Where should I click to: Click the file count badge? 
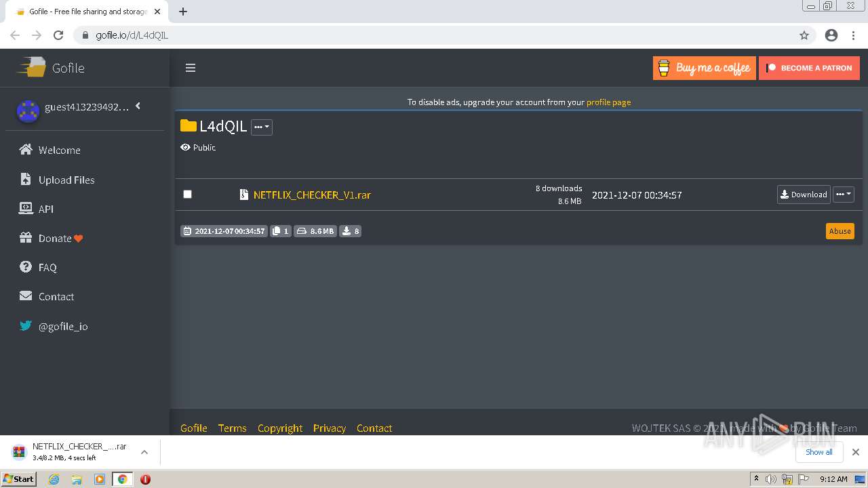[x=281, y=231]
